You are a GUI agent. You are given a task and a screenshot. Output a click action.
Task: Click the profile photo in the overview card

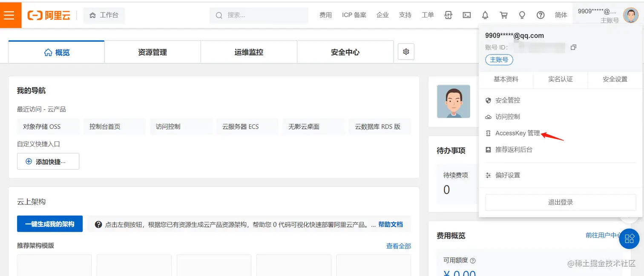pos(454,101)
